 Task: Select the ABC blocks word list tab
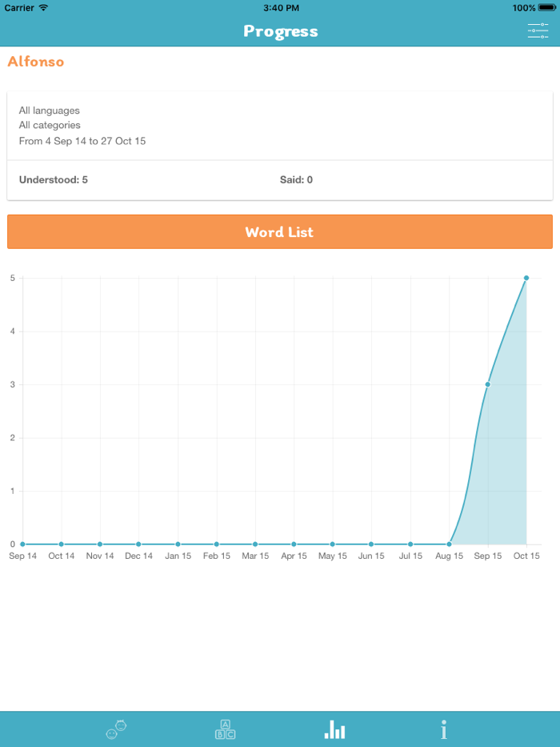pos(225,729)
